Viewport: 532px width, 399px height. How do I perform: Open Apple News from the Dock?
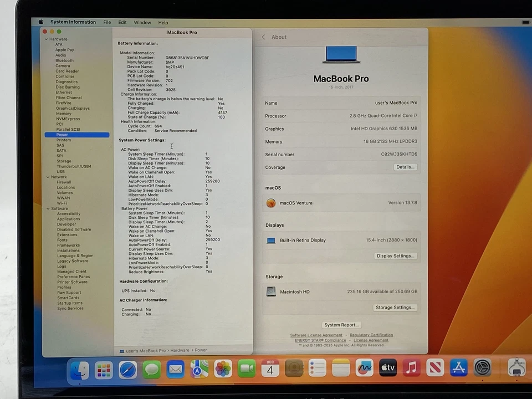click(435, 367)
